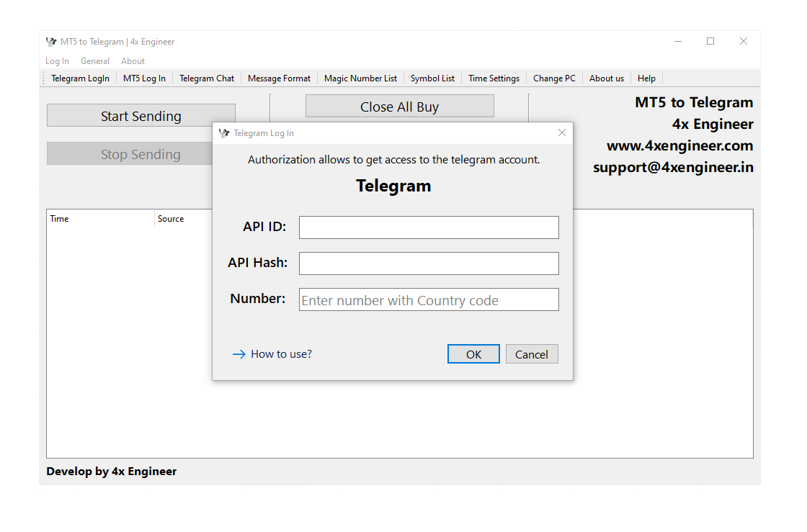Open Time Settings toolbar item
This screenshot has height=532, width=807.
tap(494, 78)
